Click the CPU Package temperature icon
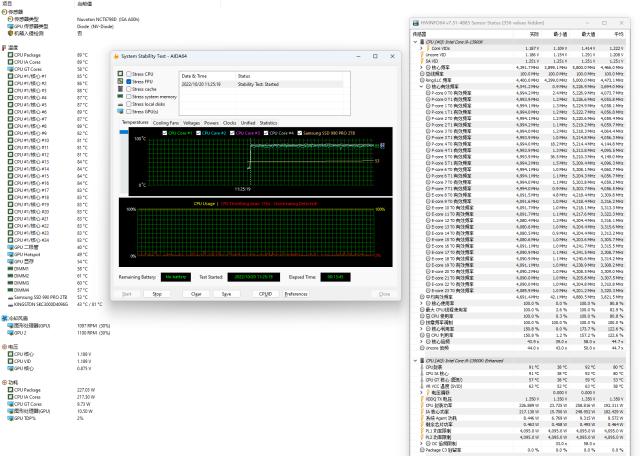Viewport: 640px width, 456px height. click(x=11, y=55)
